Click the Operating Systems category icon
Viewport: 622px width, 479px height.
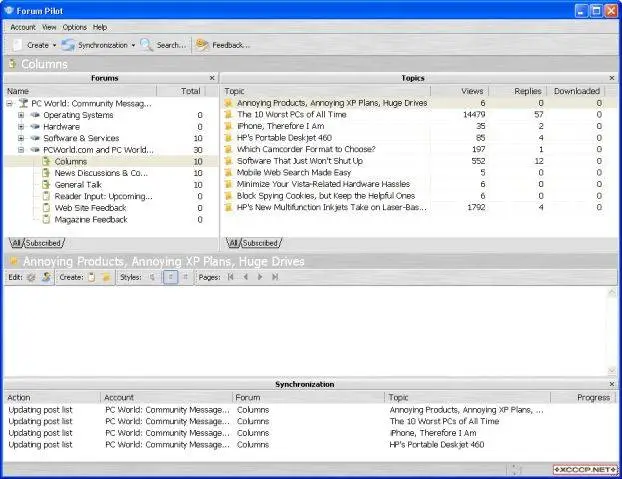point(35,115)
